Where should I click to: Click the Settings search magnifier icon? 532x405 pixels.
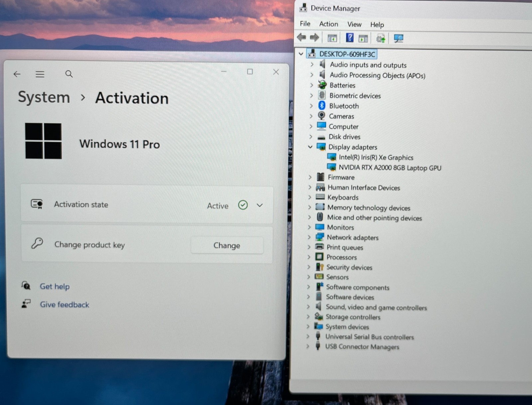coord(69,74)
